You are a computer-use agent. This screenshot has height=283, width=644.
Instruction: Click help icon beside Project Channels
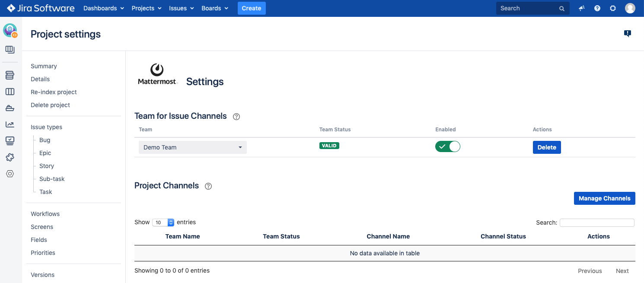tap(208, 186)
